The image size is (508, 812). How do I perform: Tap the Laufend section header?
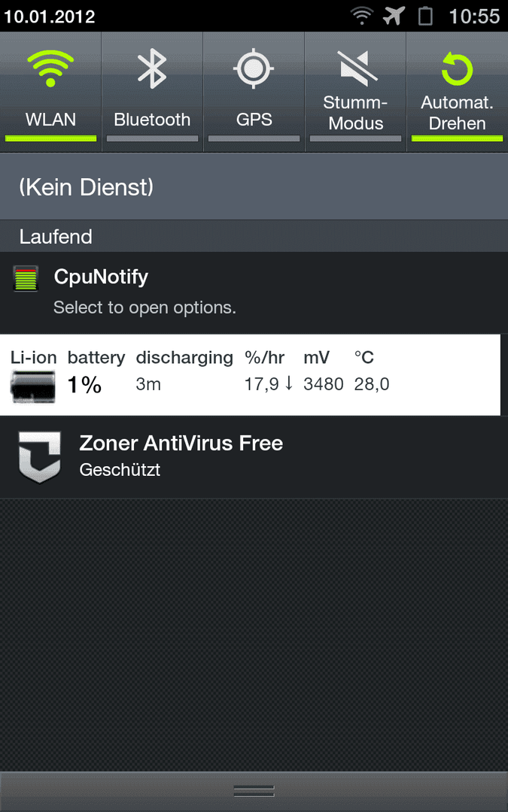(56, 237)
